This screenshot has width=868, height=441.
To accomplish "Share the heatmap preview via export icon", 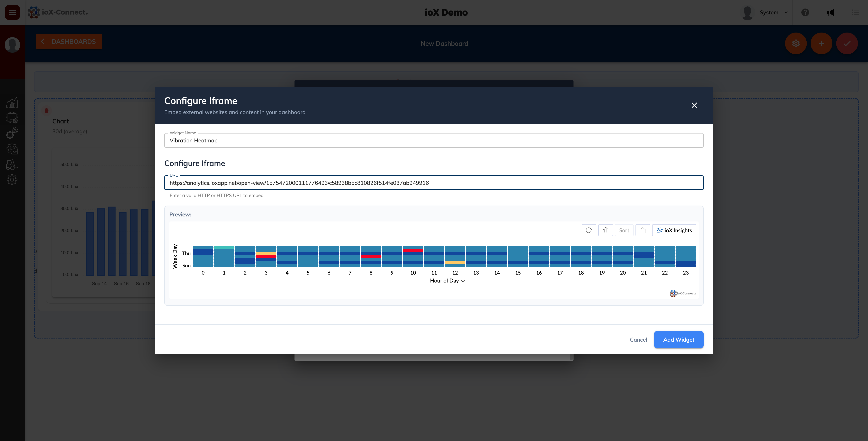I will (x=643, y=230).
